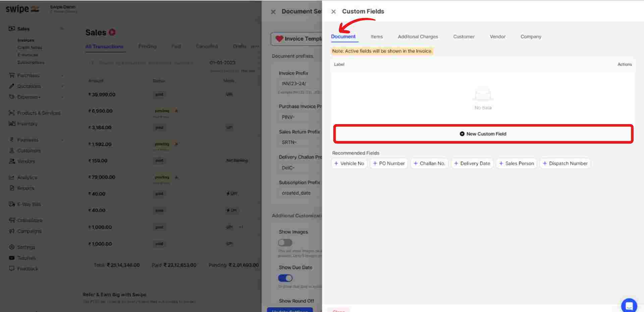Select the Paid transactions tab

pos(176,46)
